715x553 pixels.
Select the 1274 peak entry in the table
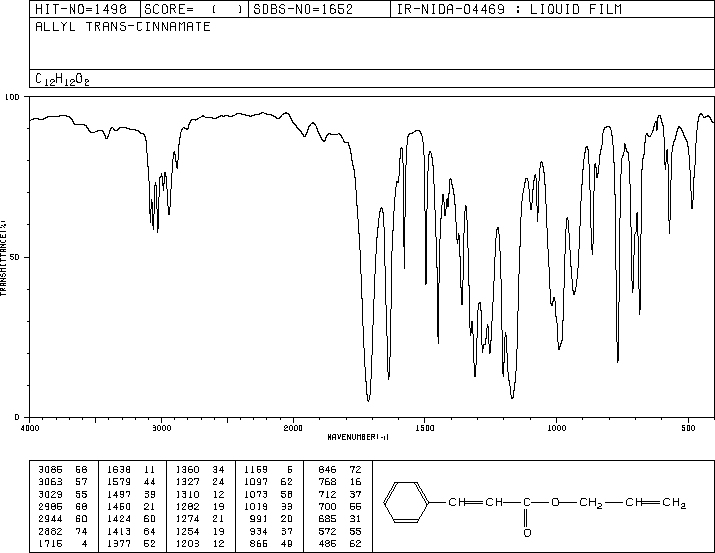pos(200,519)
